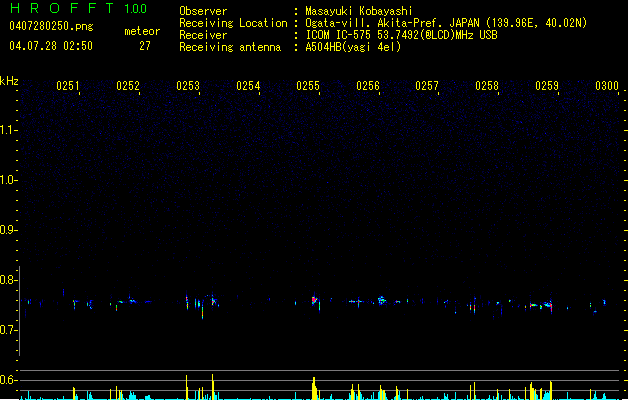
Task: Select the file name 0407280250.png
Action: tap(51, 26)
